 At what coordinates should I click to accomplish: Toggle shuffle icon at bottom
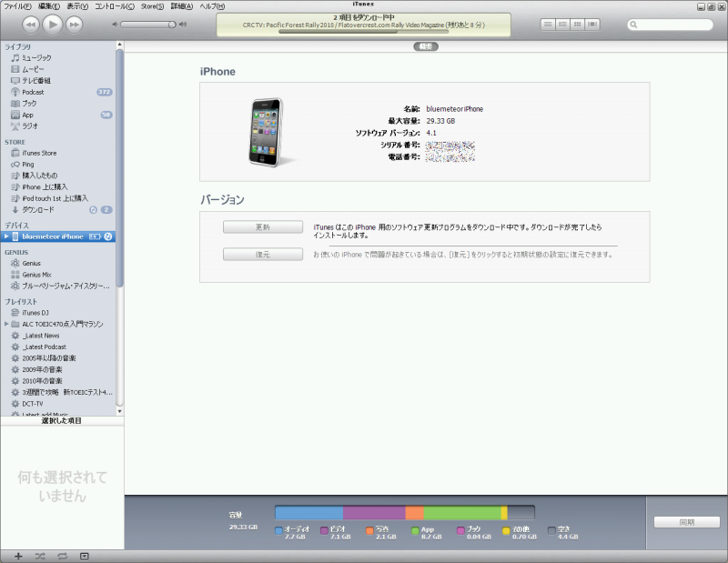[x=40, y=557]
